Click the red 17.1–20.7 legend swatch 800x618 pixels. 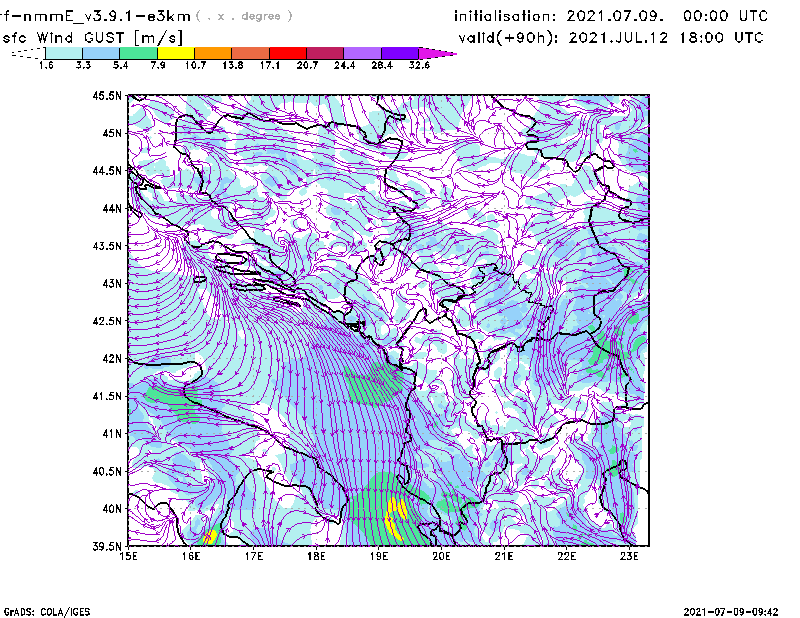(288, 53)
